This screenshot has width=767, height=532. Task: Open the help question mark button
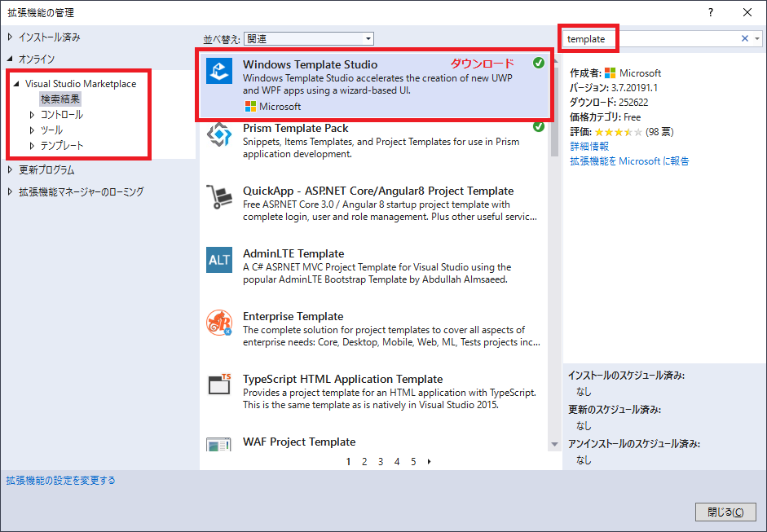tap(711, 13)
